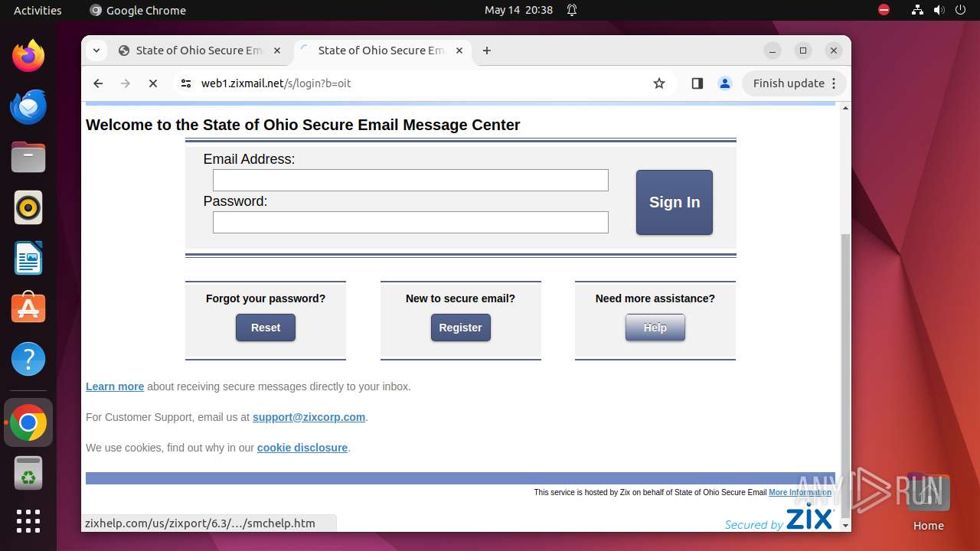The width and height of the screenshot is (980, 551).
Task: Open the Home folder desktop icon
Action: [x=928, y=503]
